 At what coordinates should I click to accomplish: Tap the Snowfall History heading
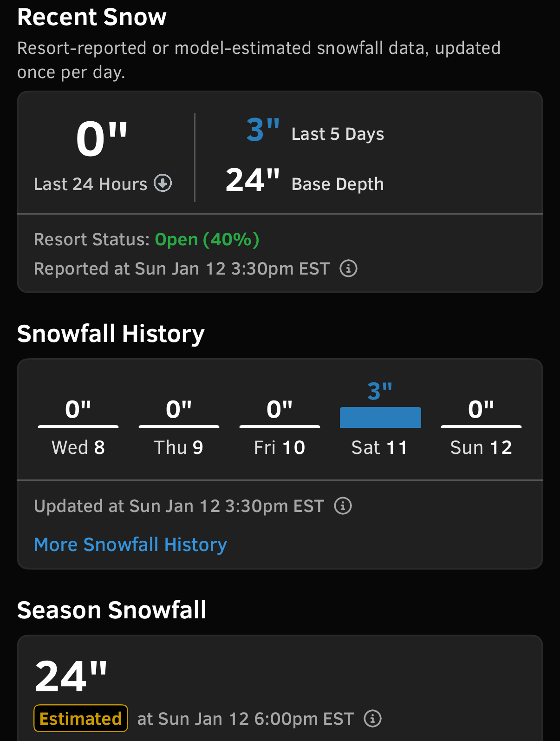pos(111,334)
